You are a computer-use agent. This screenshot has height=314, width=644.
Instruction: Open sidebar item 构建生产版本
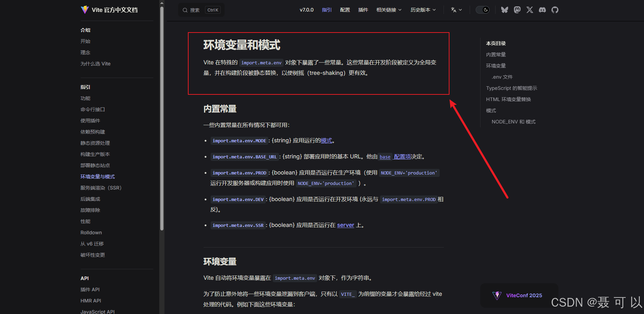pos(95,154)
